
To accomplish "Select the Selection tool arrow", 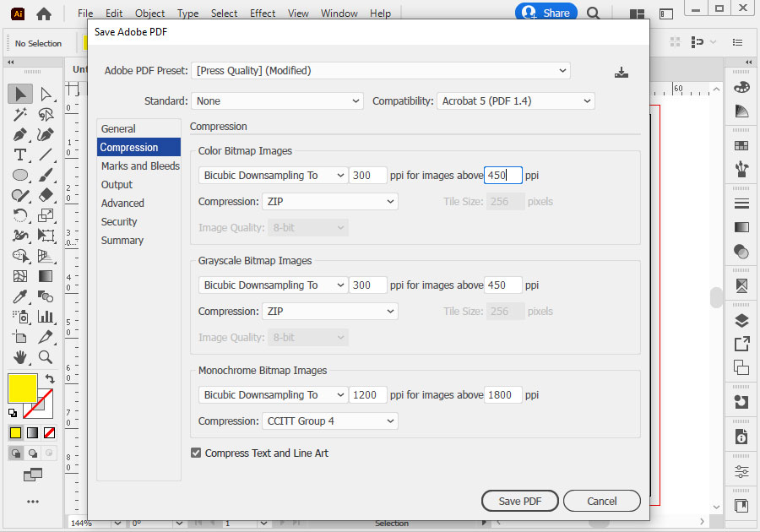I will 20,94.
